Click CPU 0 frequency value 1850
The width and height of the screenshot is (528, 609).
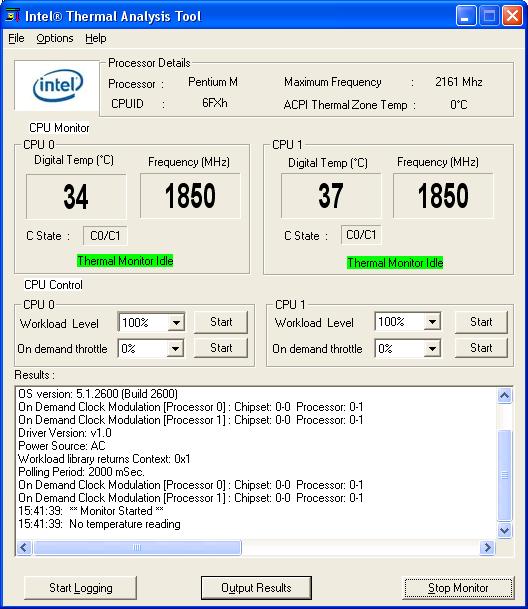[x=190, y=196]
